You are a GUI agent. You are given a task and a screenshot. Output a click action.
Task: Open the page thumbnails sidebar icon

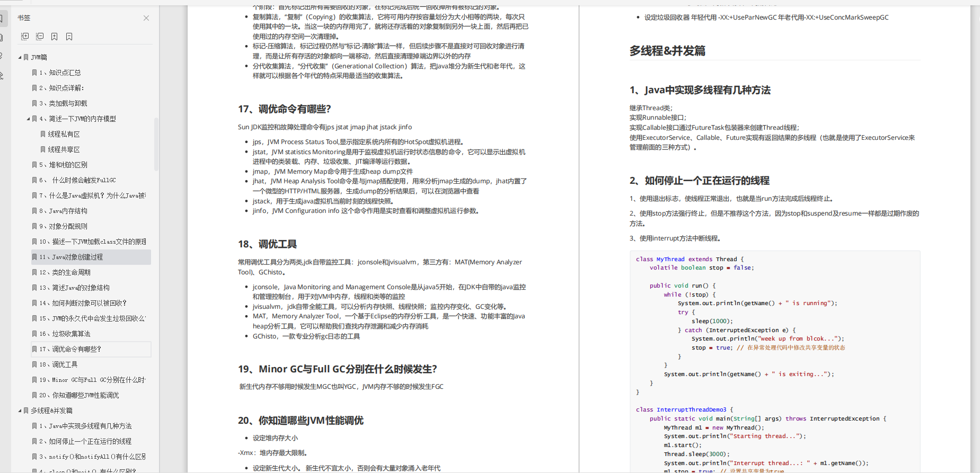(2, 38)
